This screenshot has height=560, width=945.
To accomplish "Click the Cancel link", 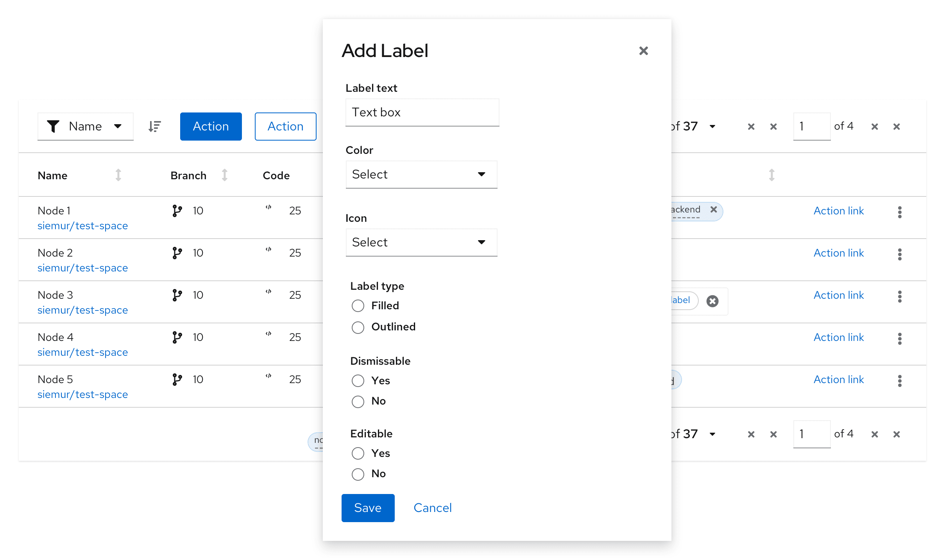I will point(432,508).
